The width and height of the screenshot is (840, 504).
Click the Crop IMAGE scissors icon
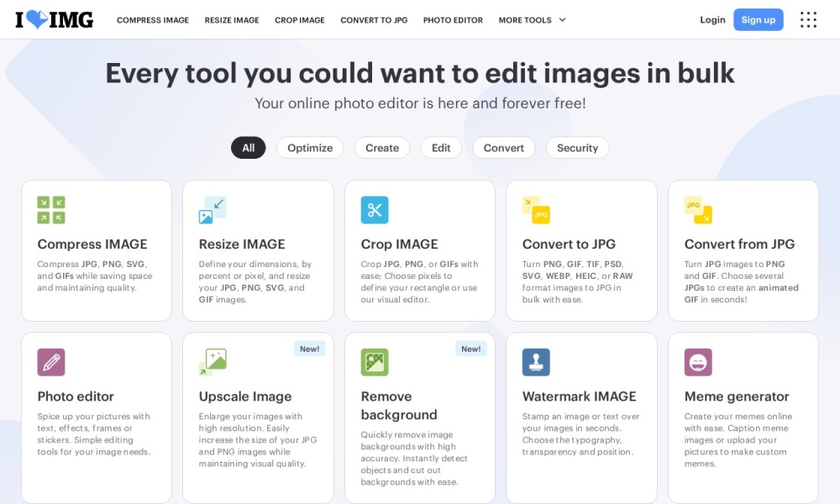point(375,210)
